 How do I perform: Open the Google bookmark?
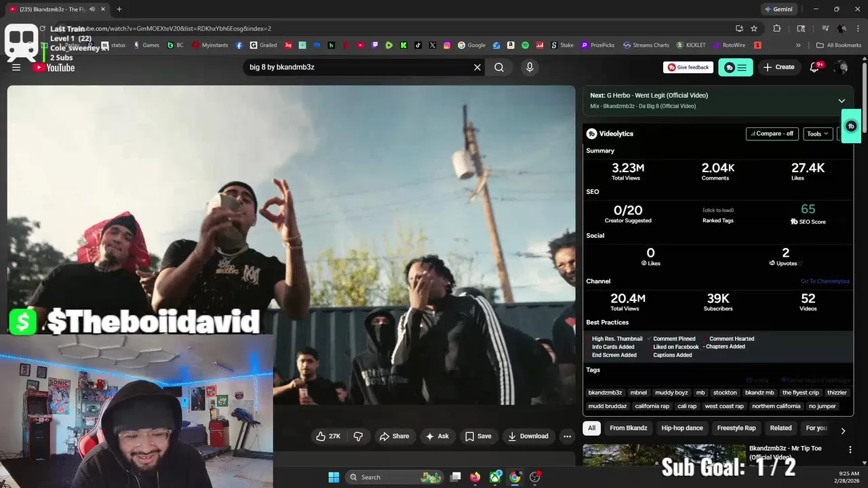pos(472,45)
